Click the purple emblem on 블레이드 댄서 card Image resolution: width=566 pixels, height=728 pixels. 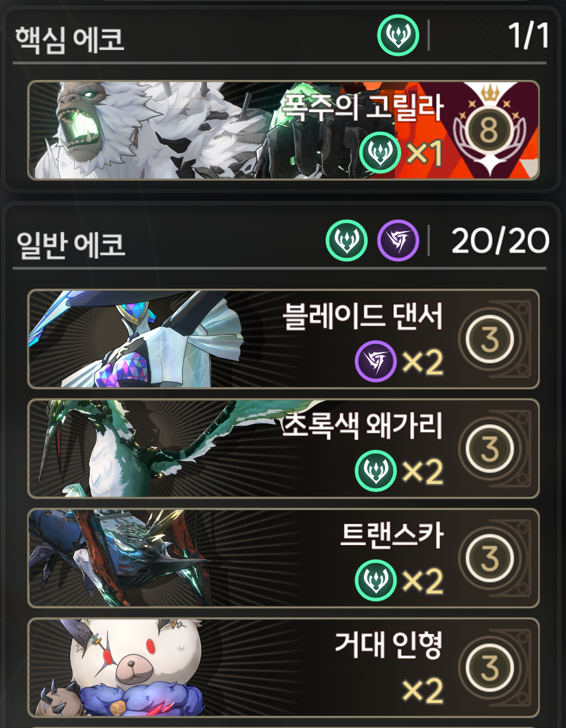point(375,361)
